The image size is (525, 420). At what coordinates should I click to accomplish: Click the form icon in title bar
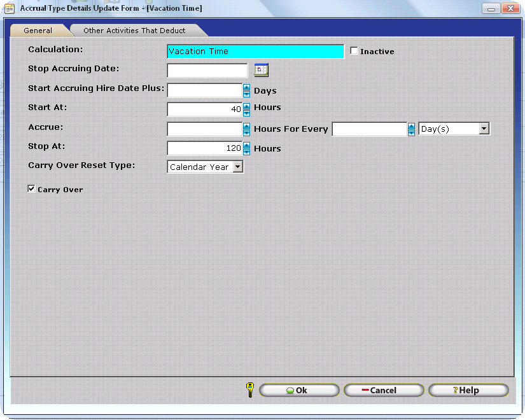(x=10, y=8)
